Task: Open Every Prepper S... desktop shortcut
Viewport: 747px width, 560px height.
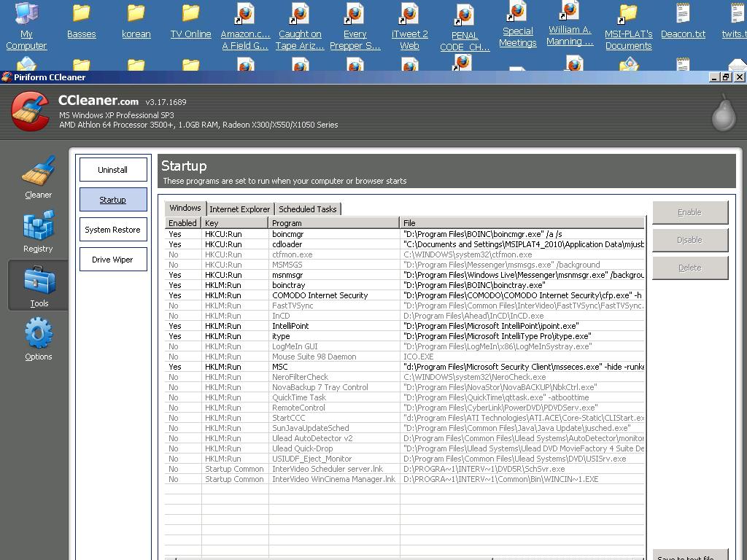Action: click(x=355, y=26)
